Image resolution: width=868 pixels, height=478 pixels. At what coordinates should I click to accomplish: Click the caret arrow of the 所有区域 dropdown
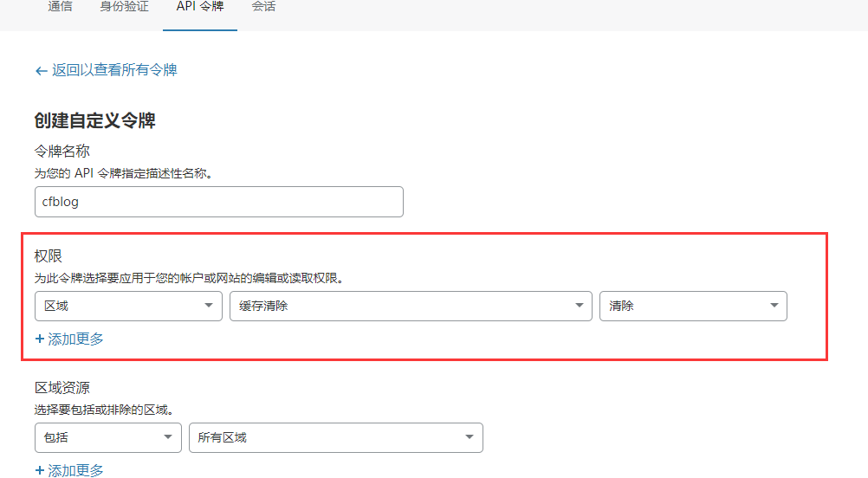pos(469,437)
